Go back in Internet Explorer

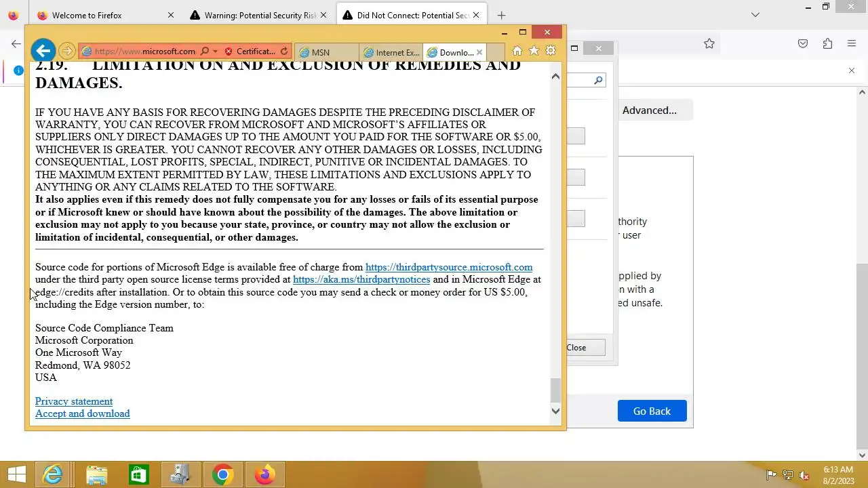tap(43, 50)
